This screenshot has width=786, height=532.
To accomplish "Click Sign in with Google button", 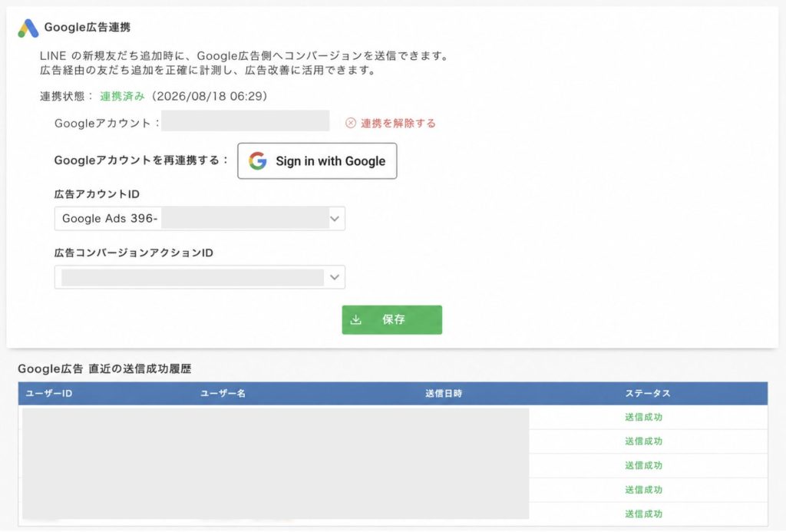I will [x=317, y=161].
